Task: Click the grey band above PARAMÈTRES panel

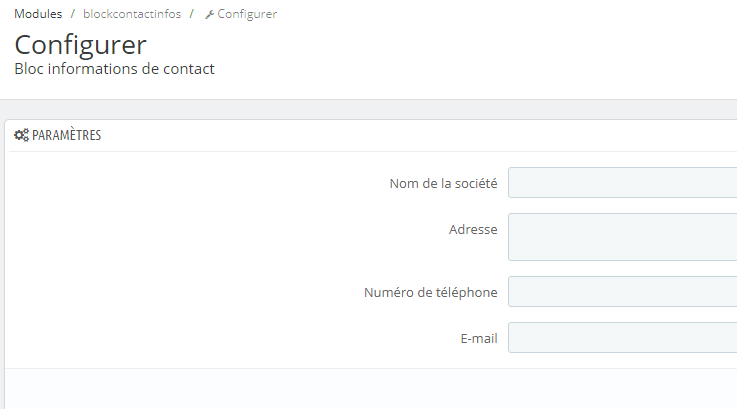Action: tap(368, 109)
